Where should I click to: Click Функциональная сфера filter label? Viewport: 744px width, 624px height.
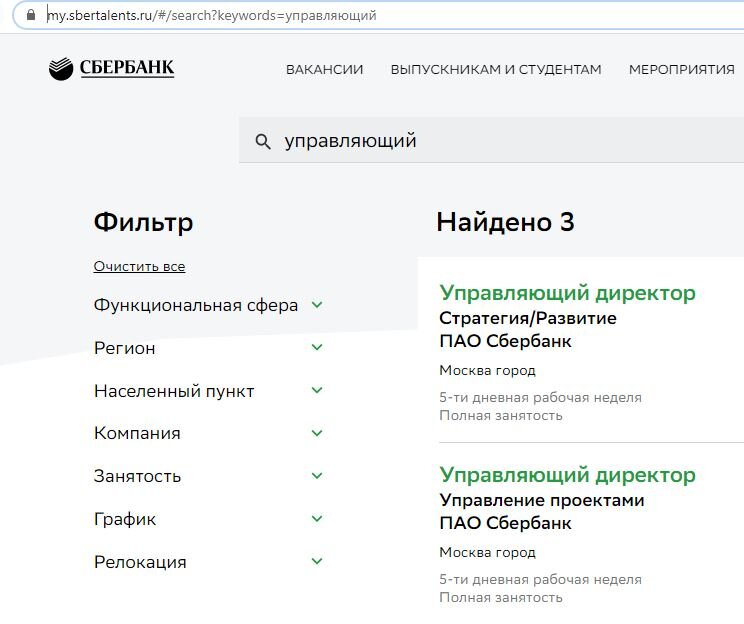click(195, 305)
